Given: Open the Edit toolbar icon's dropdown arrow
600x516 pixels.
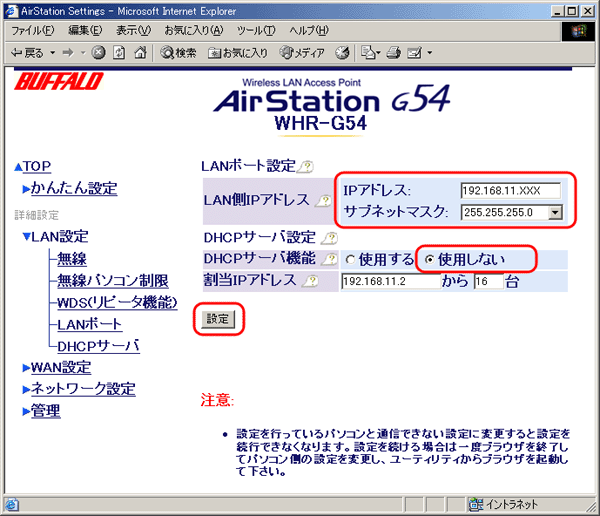Looking at the screenshot, I should 429,53.
